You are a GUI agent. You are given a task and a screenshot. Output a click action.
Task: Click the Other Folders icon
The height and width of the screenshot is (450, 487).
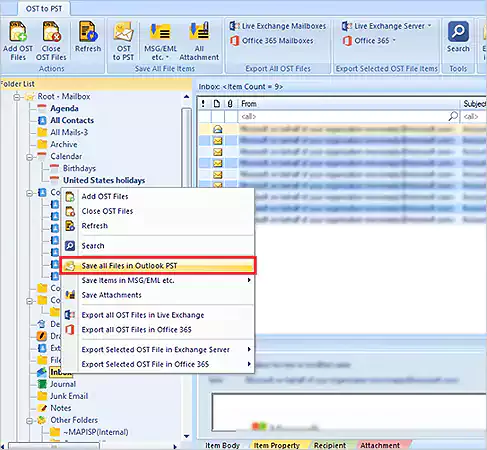coord(42,420)
